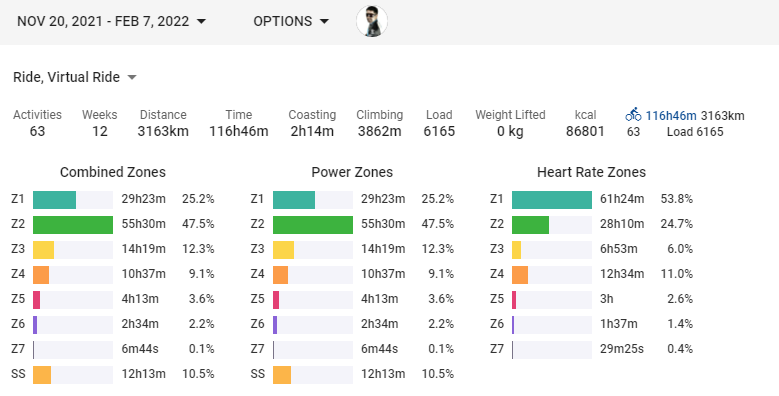Image resolution: width=779 pixels, height=396 pixels.
Task: Click the kcal value 86801
Action: pyautogui.click(x=585, y=131)
